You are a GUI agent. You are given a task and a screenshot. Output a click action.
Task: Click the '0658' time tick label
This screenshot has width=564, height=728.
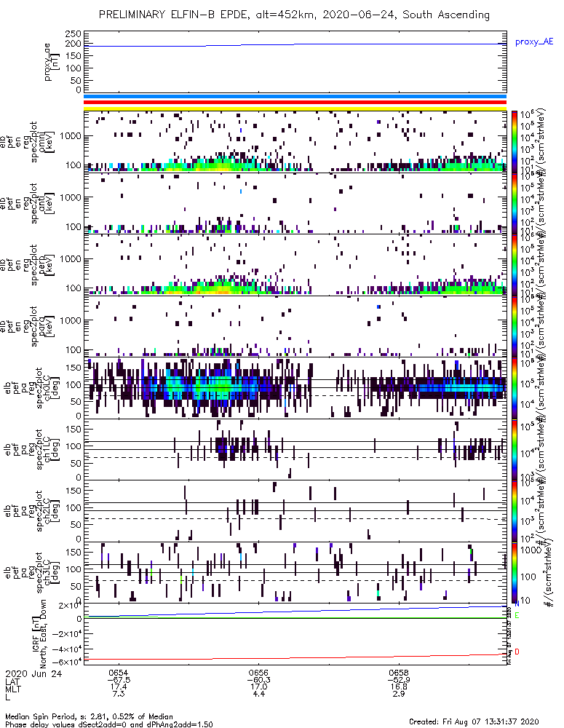pyautogui.click(x=399, y=673)
